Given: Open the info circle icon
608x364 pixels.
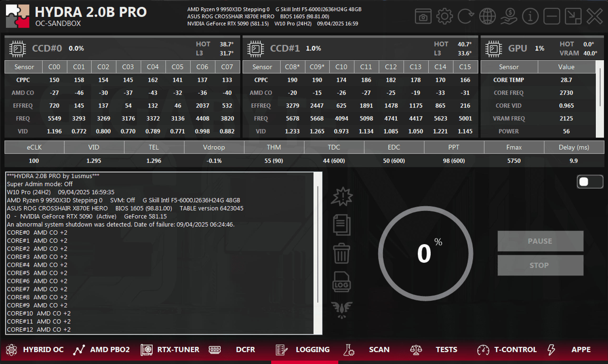Looking at the screenshot, I should point(530,16).
